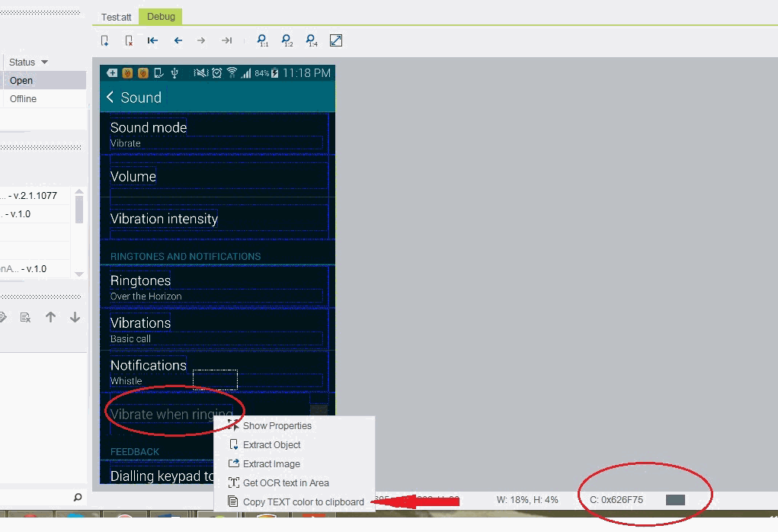Go to previous screen with back arrow

178,40
